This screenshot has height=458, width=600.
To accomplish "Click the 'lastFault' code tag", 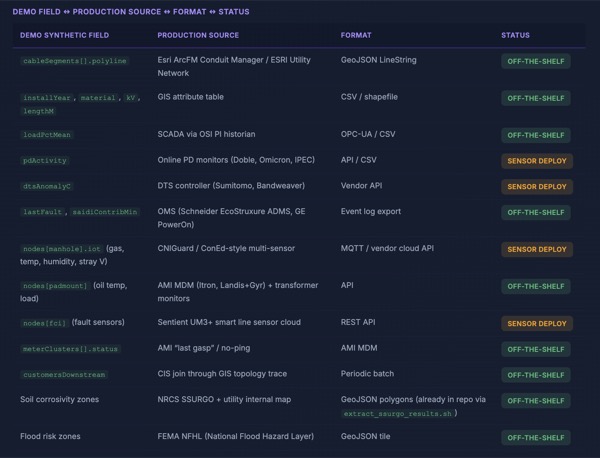I will click(x=42, y=212).
